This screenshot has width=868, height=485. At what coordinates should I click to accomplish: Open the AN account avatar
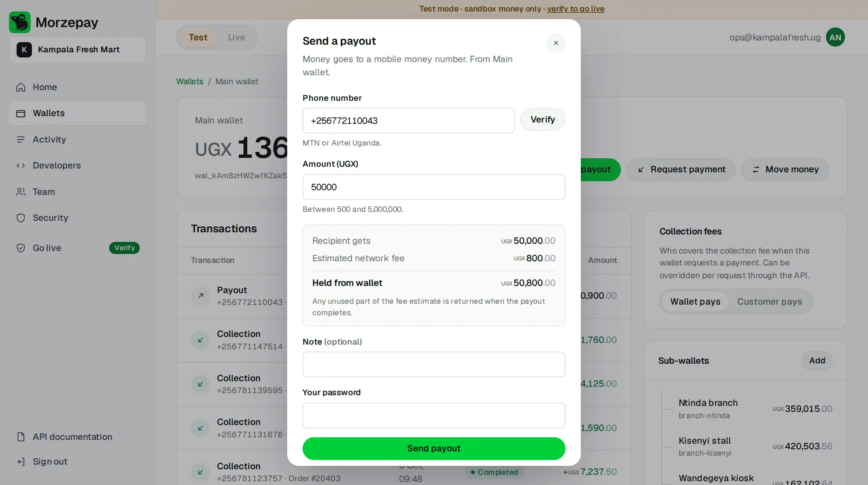tap(835, 37)
